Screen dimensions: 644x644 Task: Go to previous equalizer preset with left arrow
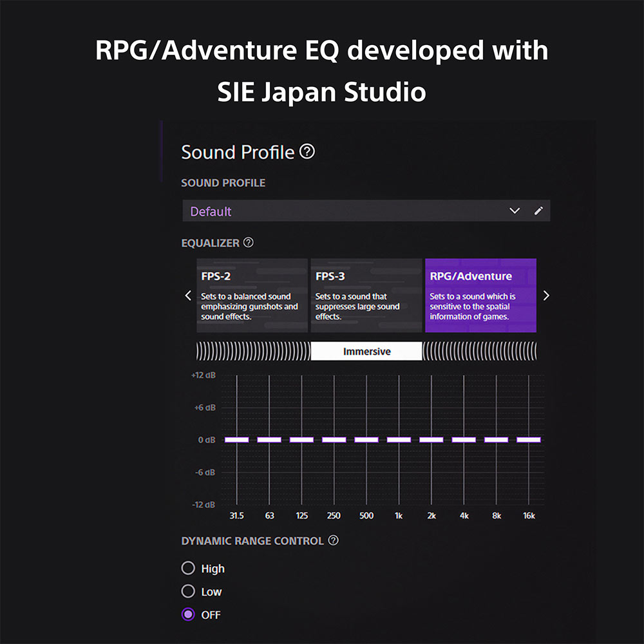[188, 296]
